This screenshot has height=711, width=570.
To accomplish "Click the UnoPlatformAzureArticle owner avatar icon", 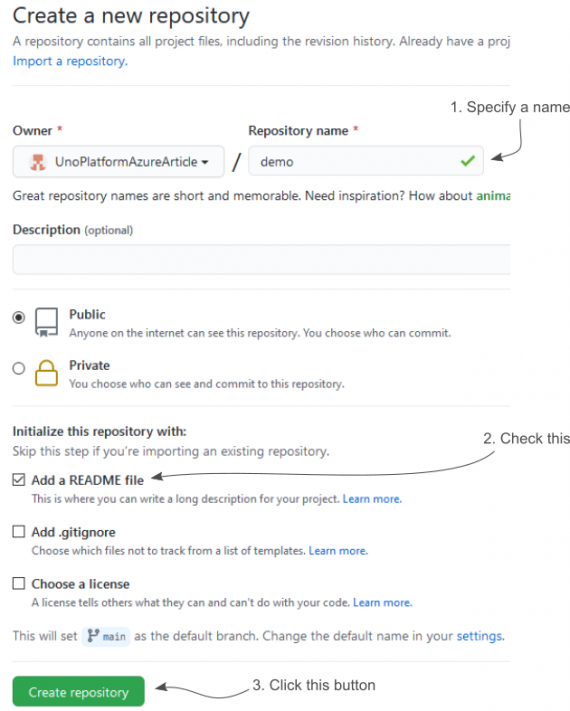I will tap(38, 162).
